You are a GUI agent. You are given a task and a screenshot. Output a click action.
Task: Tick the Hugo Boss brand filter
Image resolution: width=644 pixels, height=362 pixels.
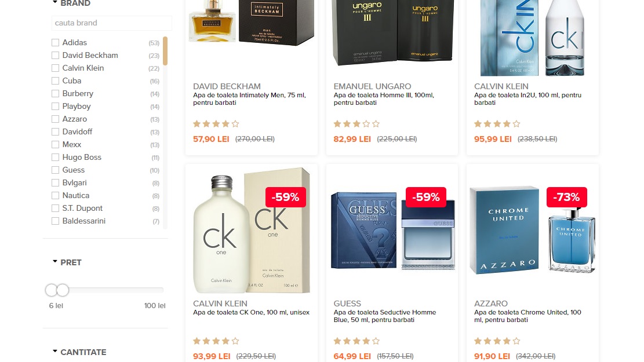[x=56, y=157]
